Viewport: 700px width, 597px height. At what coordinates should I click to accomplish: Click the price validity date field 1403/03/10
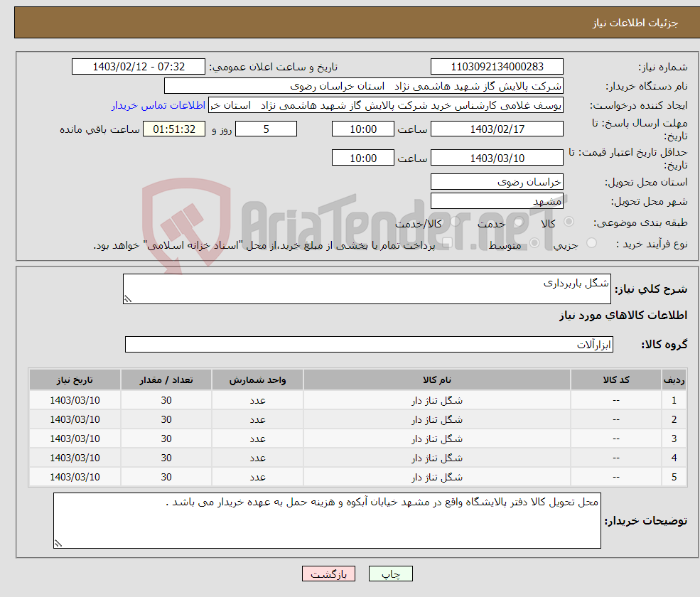[x=497, y=158]
